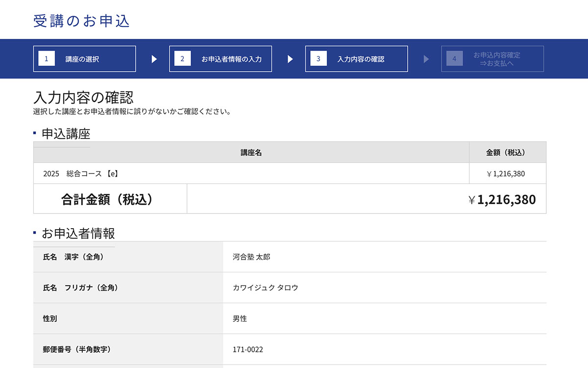The width and height of the screenshot is (588, 368).
Task: Click the furigana value カワイジュク タロウ
Action: (x=265, y=288)
